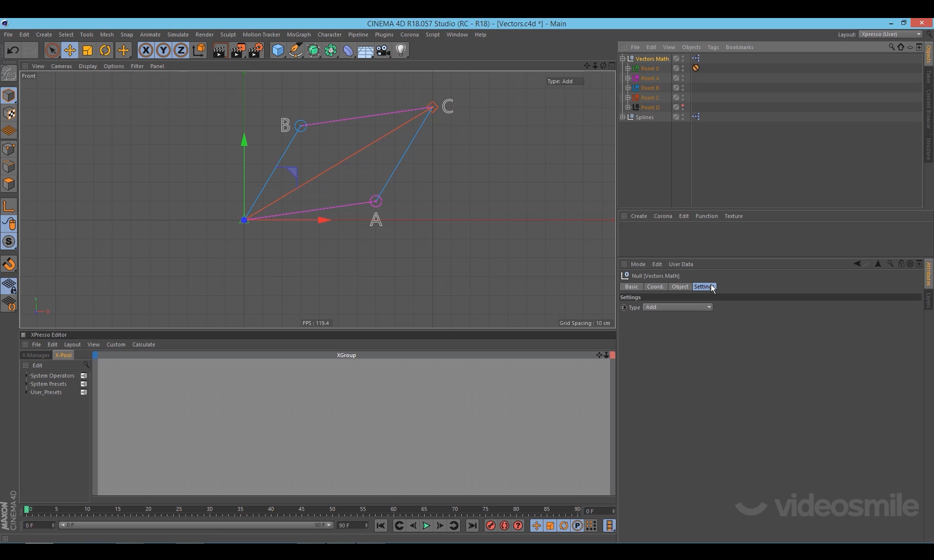
Task: Click the Undo arrow icon
Action: click(13, 51)
